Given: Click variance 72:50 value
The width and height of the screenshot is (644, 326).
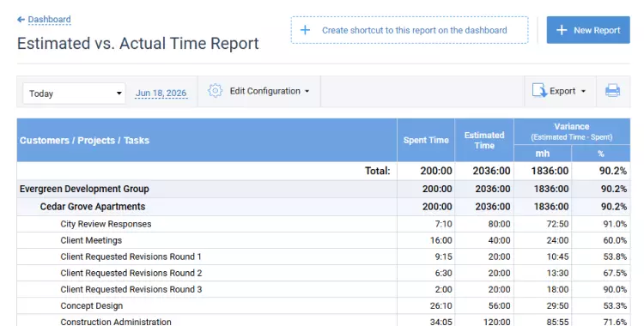Looking at the screenshot, I should pyautogui.click(x=557, y=224).
